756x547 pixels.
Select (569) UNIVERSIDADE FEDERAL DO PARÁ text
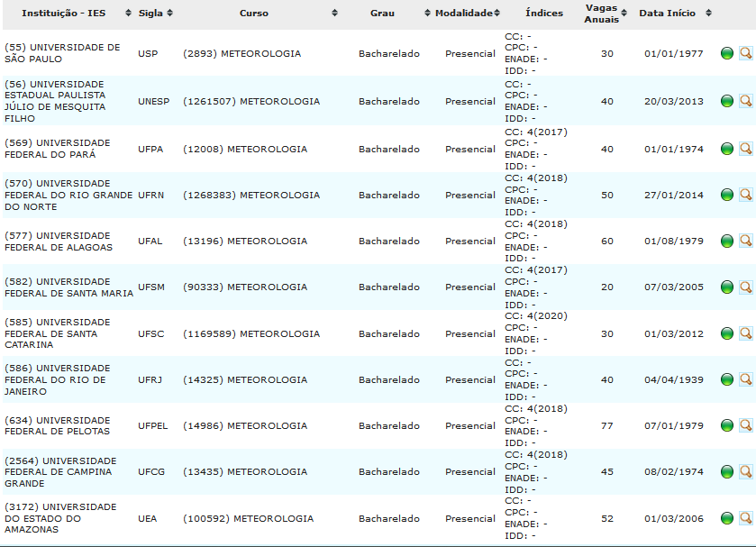58,149
